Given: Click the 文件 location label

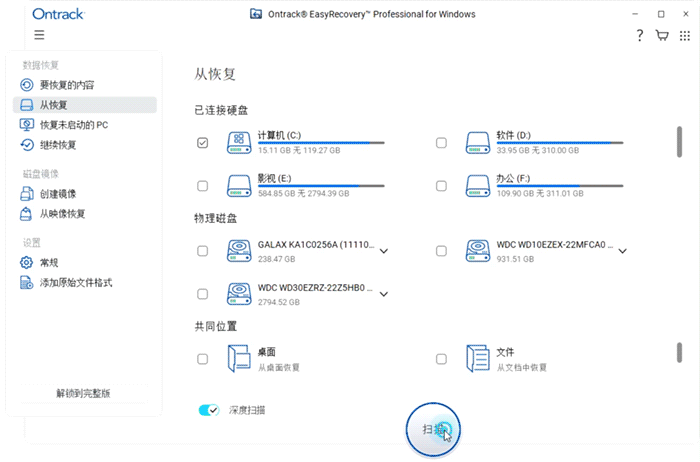Looking at the screenshot, I should [x=505, y=352].
